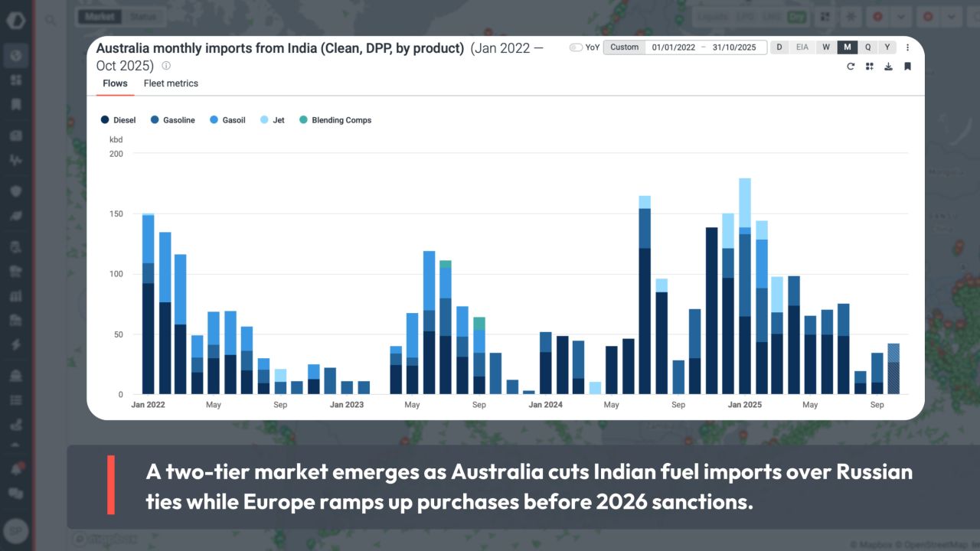
Task: Click the map search magnifier icon
Action: 51,21
